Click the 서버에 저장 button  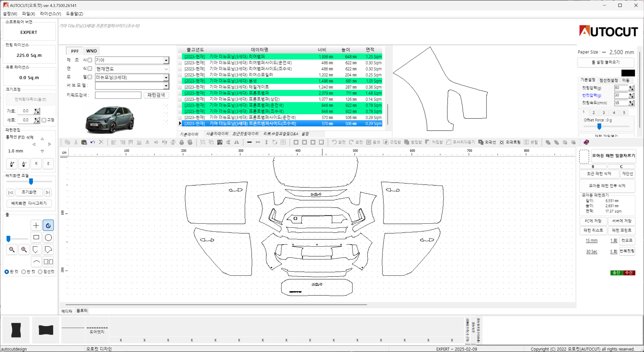pos(621,221)
